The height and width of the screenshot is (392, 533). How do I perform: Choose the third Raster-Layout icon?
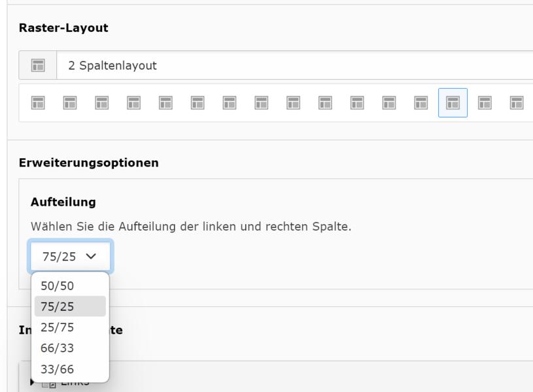click(x=102, y=103)
